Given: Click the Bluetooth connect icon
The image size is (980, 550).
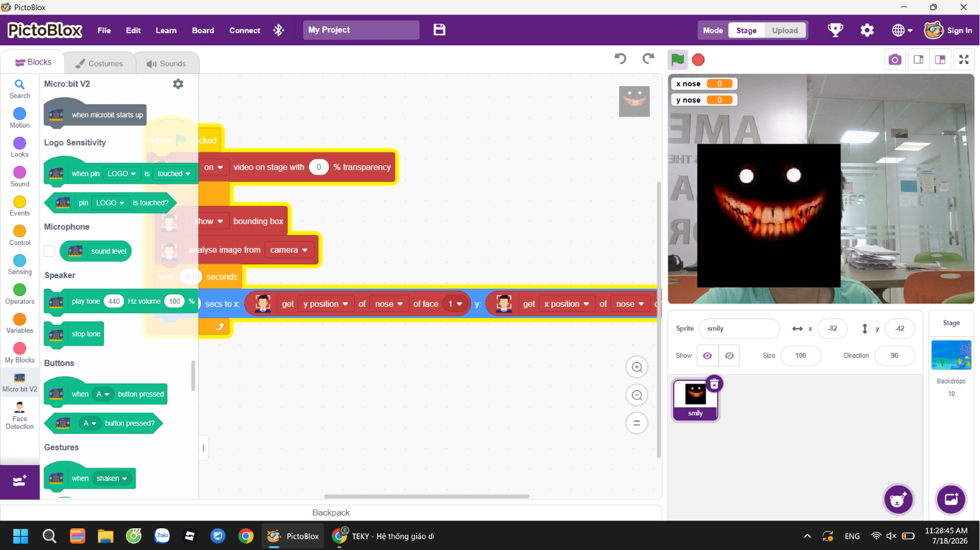Looking at the screenshot, I should tap(279, 30).
